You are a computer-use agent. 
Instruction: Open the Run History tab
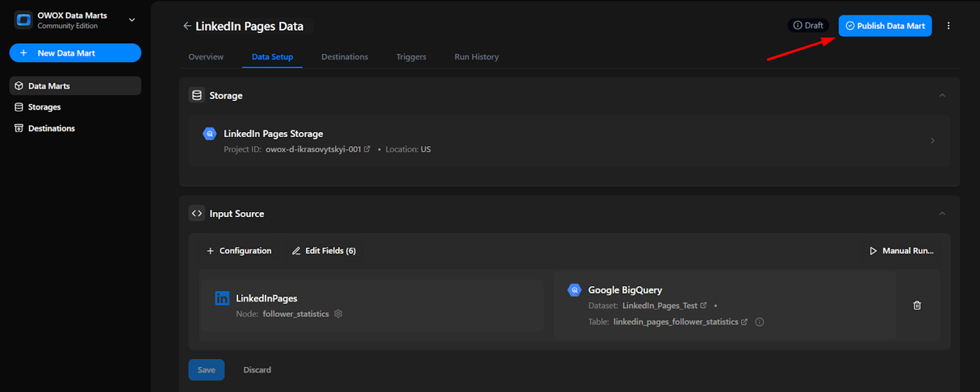click(476, 57)
